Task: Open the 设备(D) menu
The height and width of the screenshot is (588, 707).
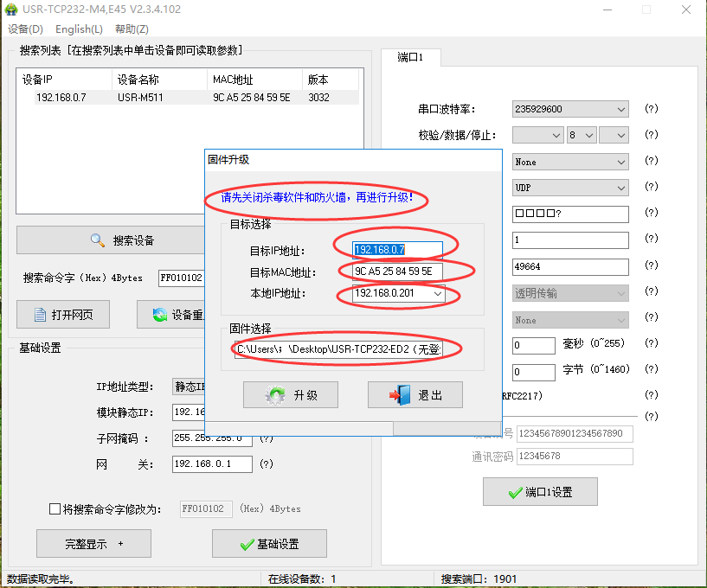Action: 25,29
